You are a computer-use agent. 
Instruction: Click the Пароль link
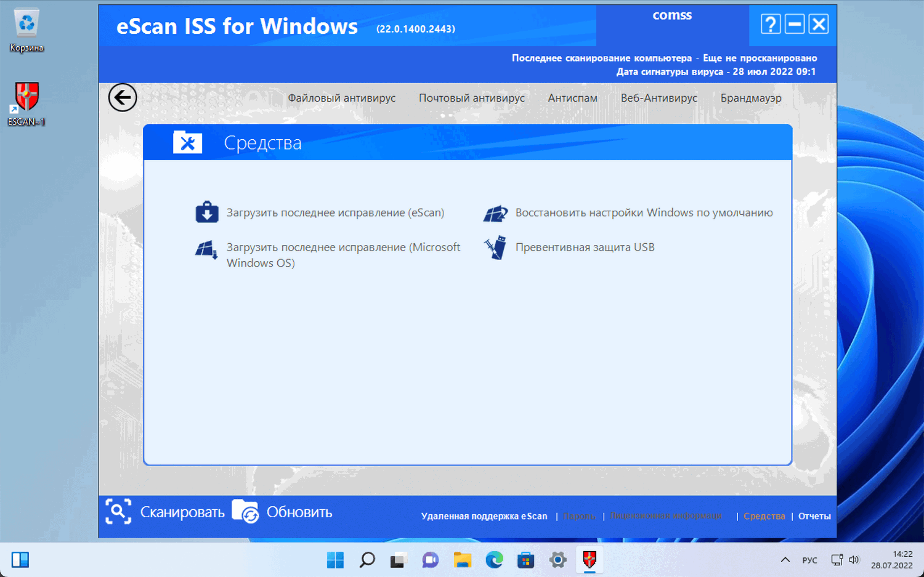pos(579,516)
